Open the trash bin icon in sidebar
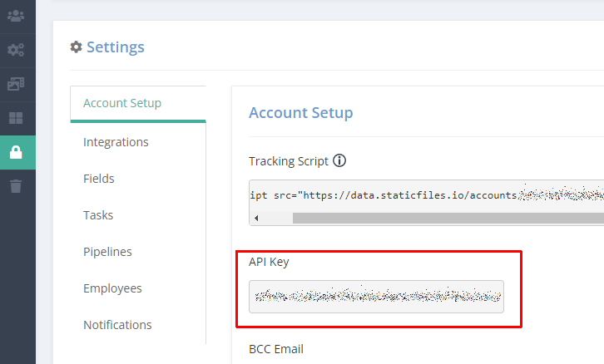The width and height of the screenshot is (604, 364). point(16,186)
